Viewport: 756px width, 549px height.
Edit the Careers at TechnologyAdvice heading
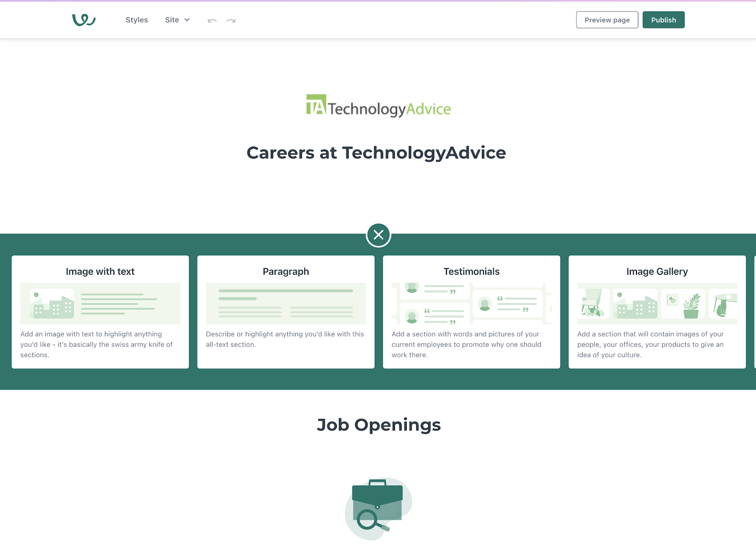click(x=376, y=153)
